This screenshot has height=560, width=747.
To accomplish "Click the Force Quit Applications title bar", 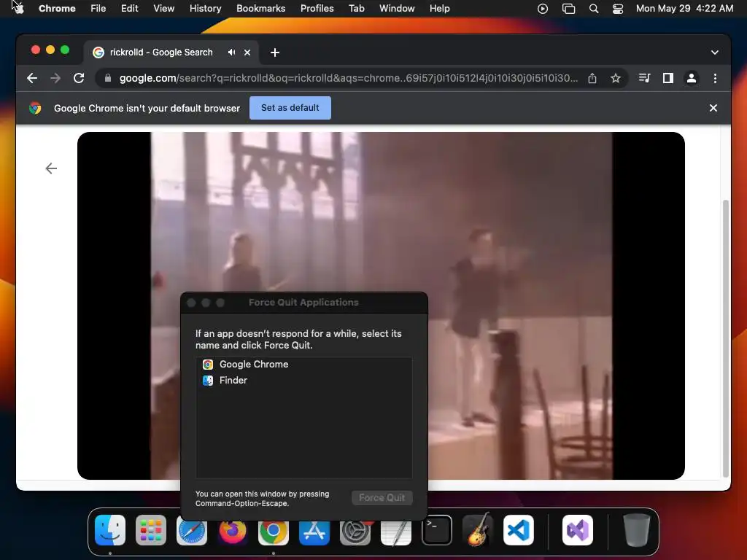I will (304, 303).
